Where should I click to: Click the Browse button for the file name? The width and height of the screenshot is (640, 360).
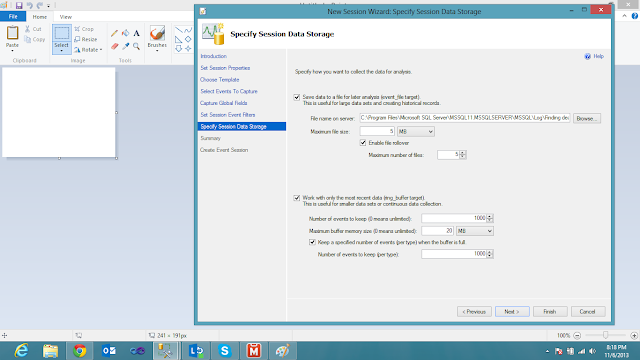pyautogui.click(x=587, y=118)
